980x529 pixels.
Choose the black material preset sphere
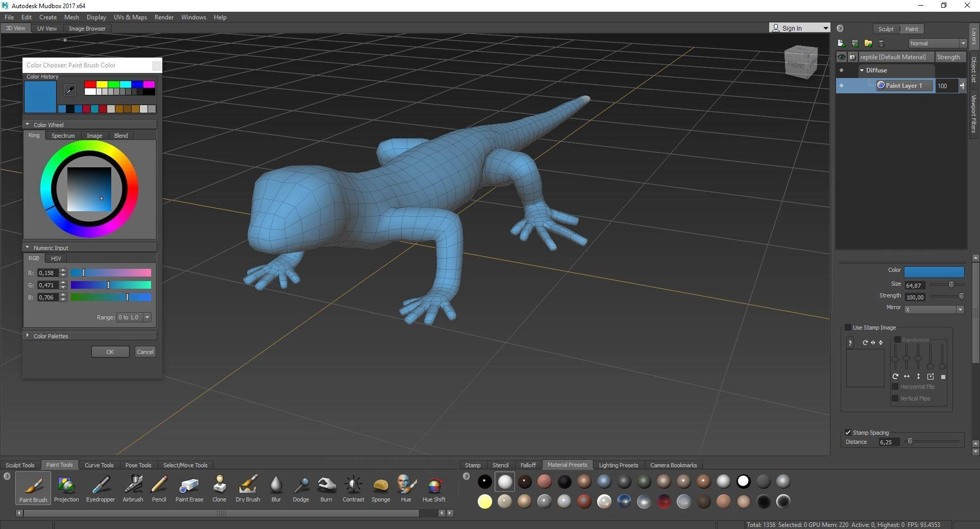pyautogui.click(x=485, y=482)
